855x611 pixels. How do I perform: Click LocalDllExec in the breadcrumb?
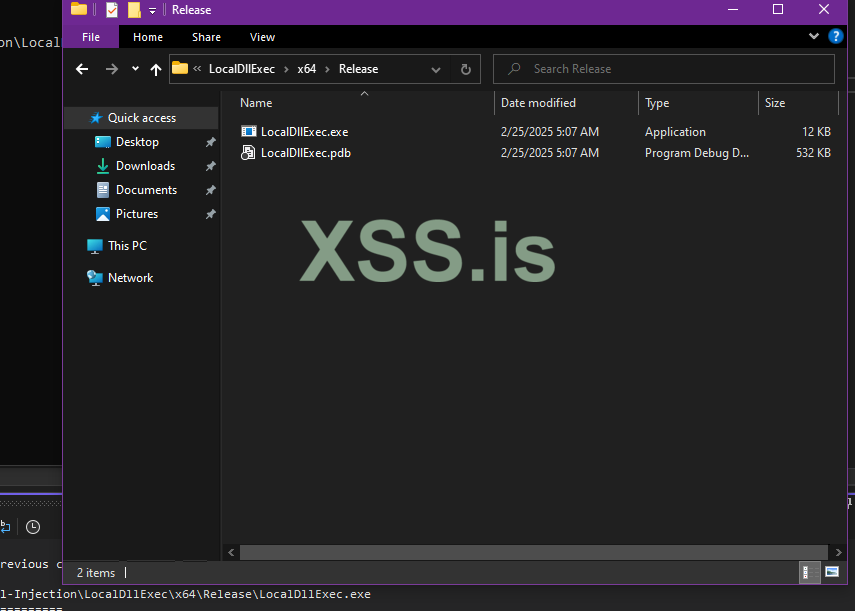point(242,69)
